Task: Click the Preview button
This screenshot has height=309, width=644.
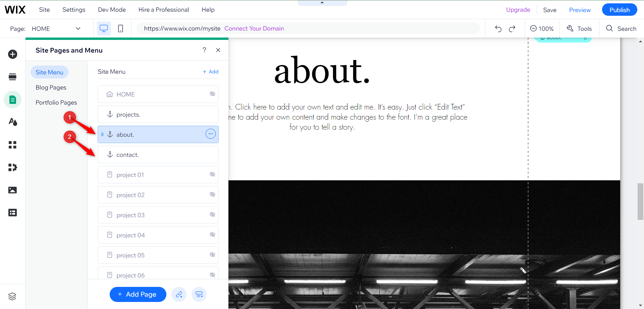Action: 580,10
